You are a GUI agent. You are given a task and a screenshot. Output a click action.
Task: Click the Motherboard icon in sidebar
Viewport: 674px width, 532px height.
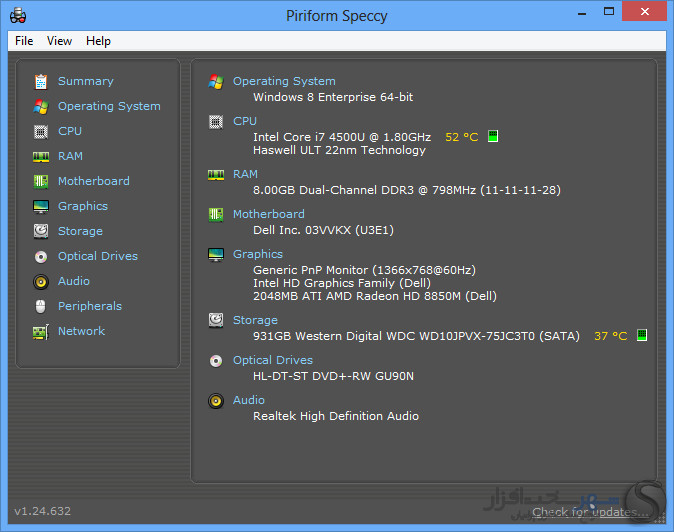click(x=41, y=181)
